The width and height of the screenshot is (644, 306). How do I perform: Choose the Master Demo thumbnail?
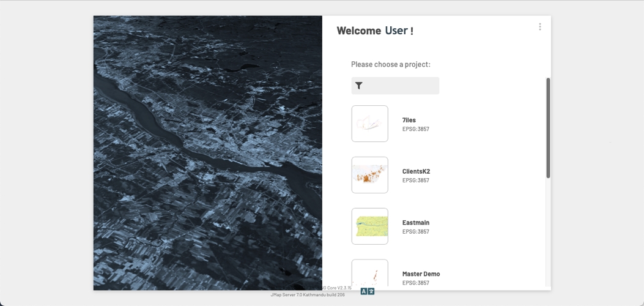(x=369, y=274)
